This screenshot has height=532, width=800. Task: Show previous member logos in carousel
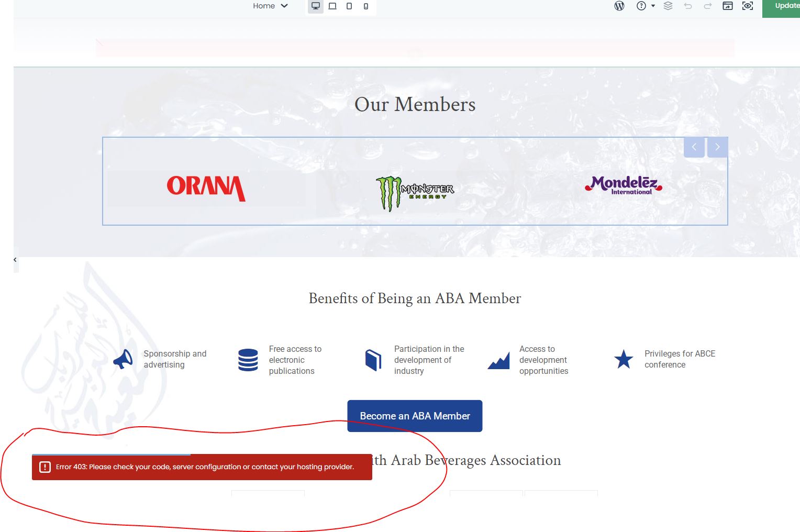coord(694,147)
